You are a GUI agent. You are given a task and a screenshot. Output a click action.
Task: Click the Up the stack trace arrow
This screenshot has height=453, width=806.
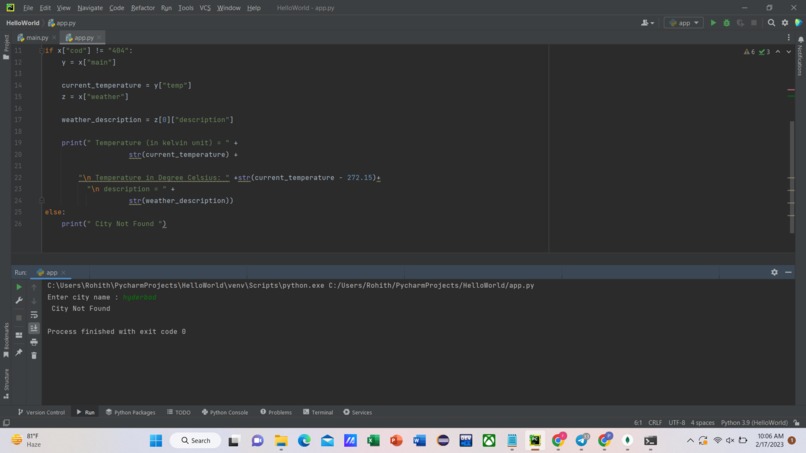pos(34,287)
